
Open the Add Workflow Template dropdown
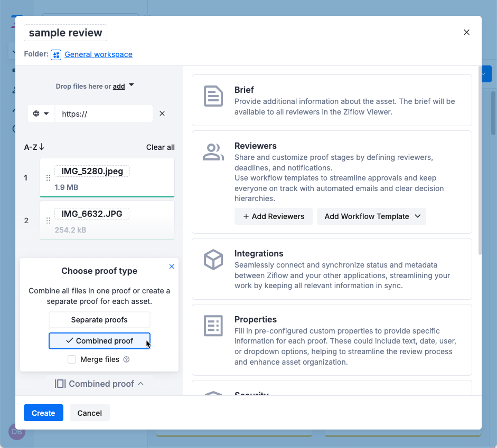[371, 216]
